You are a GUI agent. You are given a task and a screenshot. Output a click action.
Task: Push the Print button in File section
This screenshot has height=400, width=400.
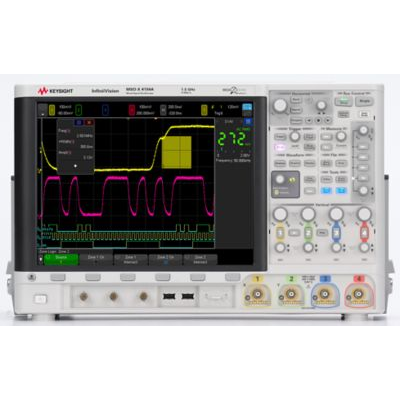[x=341, y=163]
